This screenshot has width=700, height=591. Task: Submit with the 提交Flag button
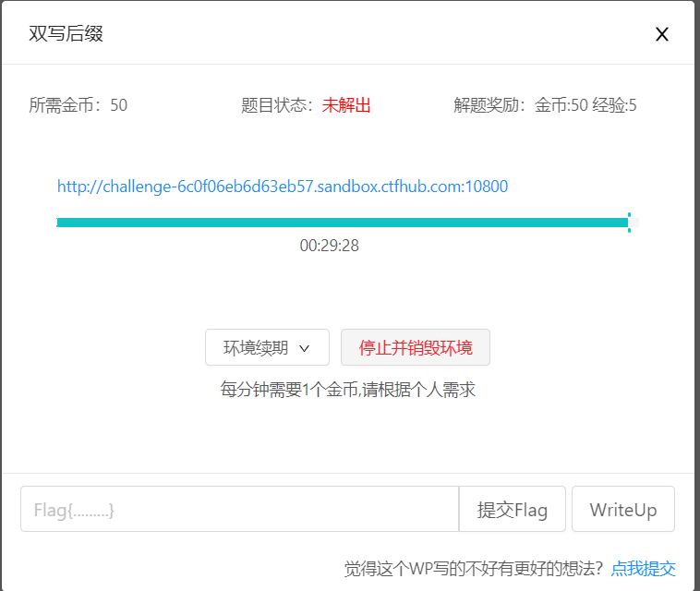pos(512,510)
